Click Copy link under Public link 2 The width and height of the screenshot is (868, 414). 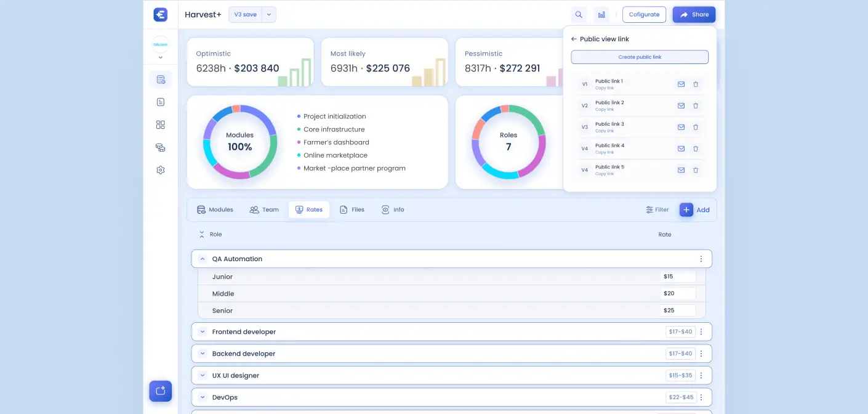605,110
